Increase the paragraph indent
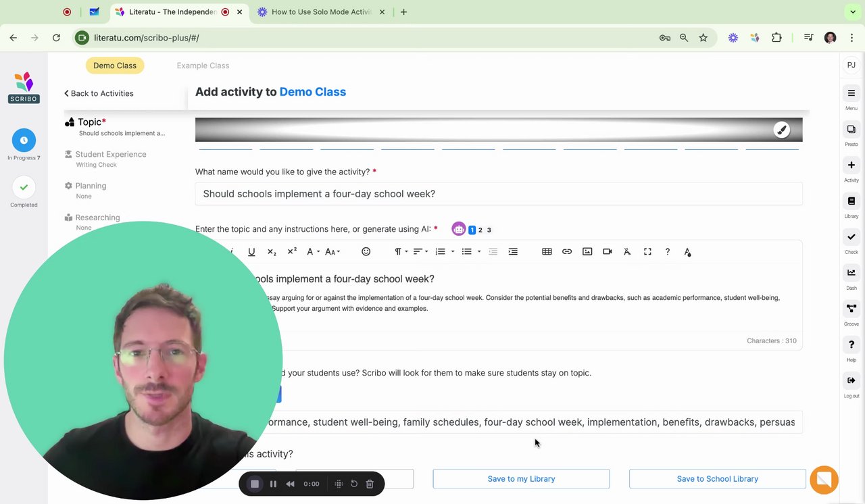Viewport: 865px width, 504px height. click(x=513, y=251)
